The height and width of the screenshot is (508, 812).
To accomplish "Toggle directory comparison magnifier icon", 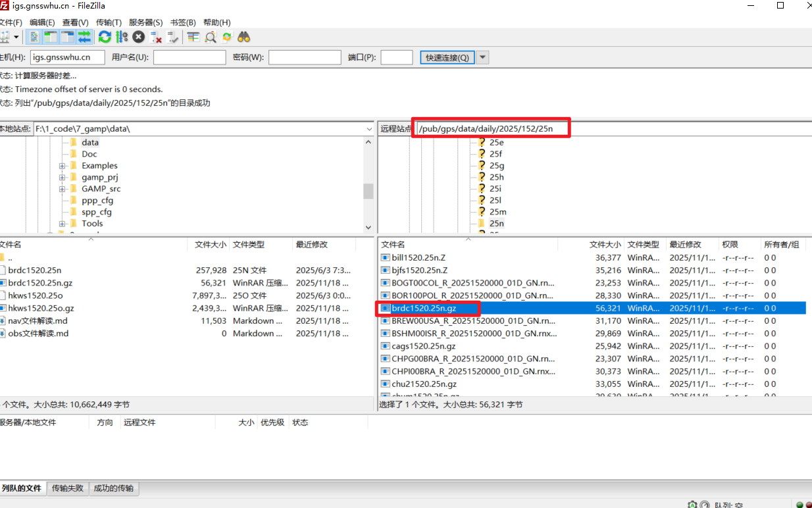I will pyautogui.click(x=211, y=38).
